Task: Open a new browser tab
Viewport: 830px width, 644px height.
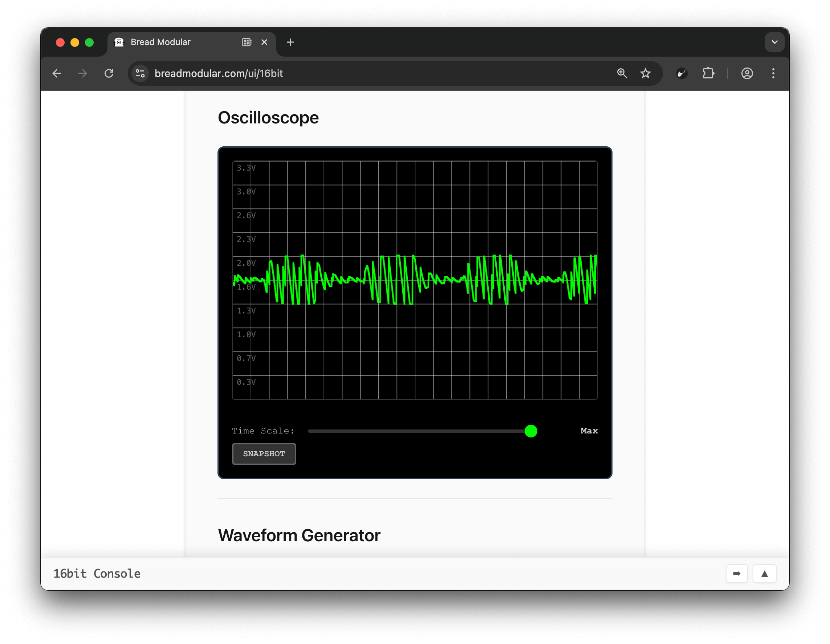Action: tap(290, 42)
